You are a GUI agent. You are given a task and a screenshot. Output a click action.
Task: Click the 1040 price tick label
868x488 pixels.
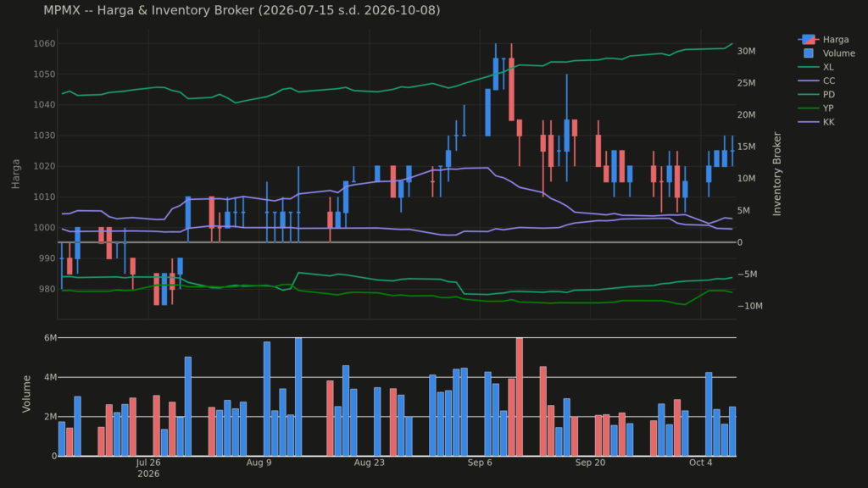(x=44, y=104)
